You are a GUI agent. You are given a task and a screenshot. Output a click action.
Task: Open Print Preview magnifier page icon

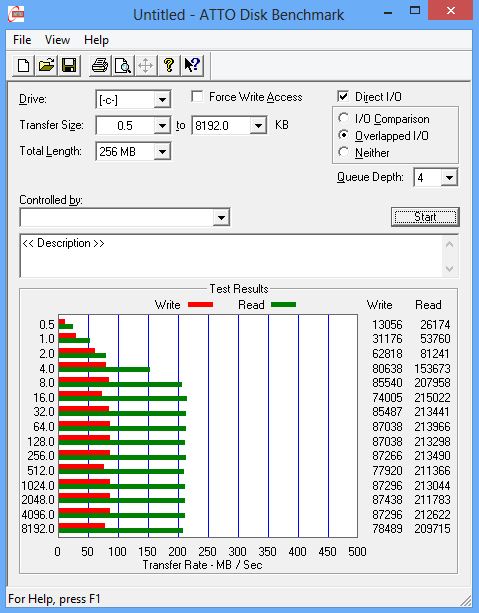pyautogui.click(x=123, y=65)
